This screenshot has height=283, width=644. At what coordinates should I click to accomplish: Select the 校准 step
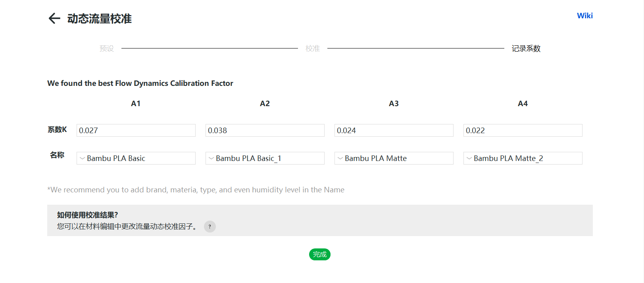click(313, 48)
